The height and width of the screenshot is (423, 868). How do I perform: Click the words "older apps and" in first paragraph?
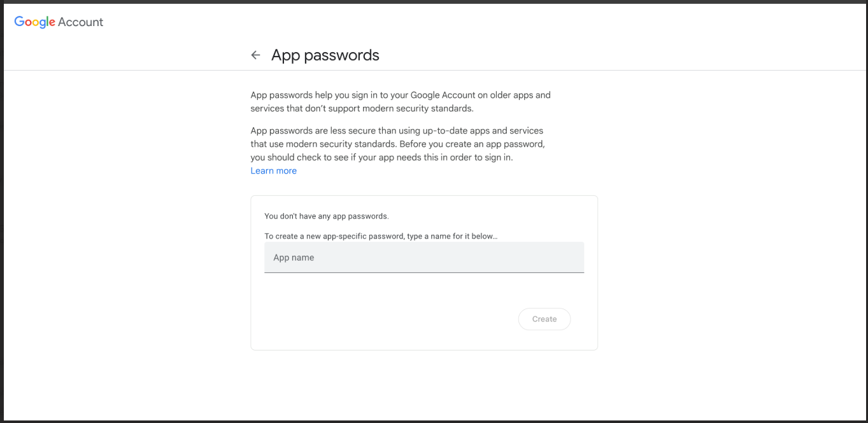pyautogui.click(x=522, y=95)
